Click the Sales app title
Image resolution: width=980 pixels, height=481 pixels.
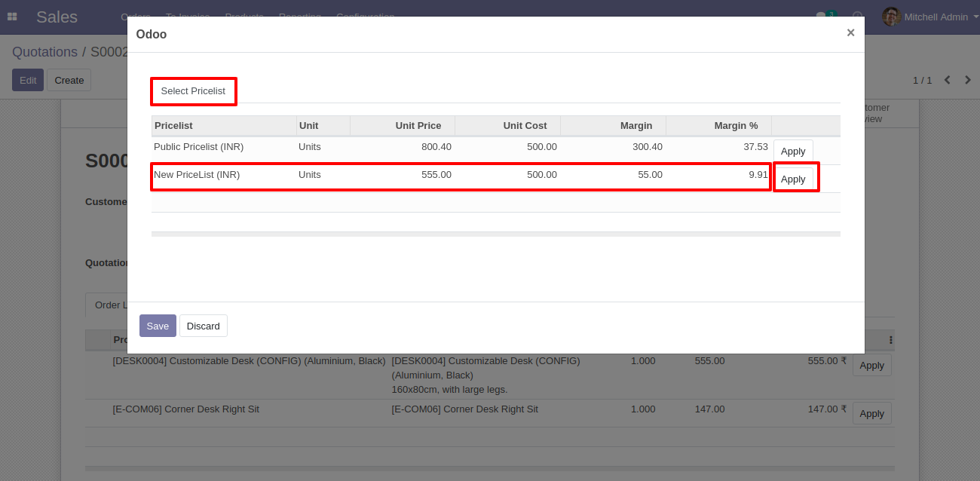point(57,17)
